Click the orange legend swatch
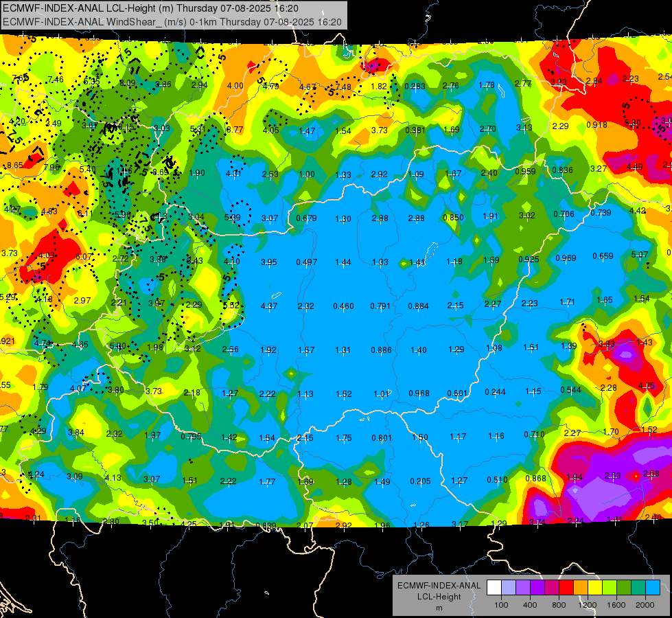This screenshot has height=618, width=672. click(x=581, y=588)
